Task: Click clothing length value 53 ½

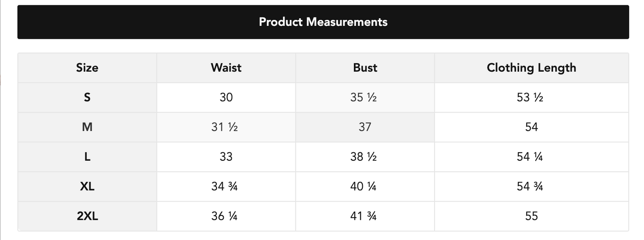Action: [x=530, y=98]
